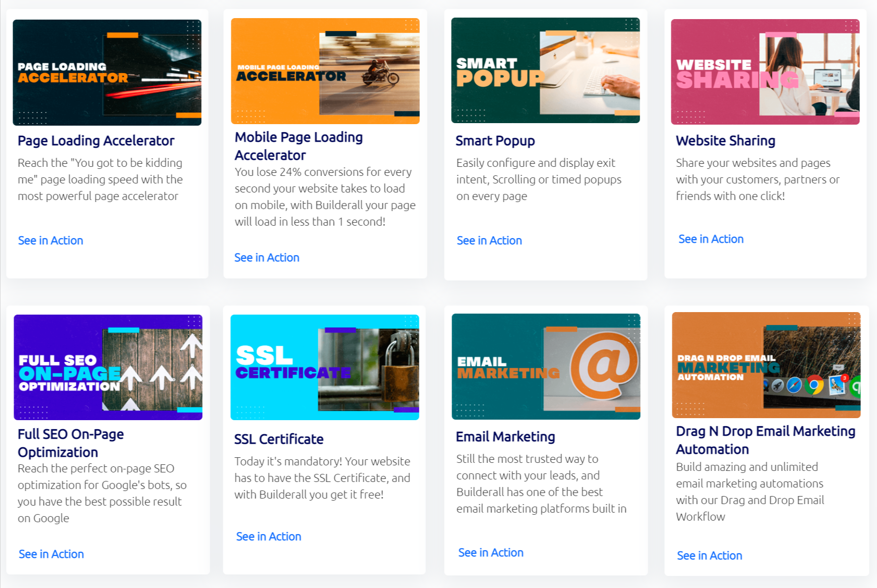Select the Website Sharing heading
This screenshot has width=877, height=588.
(x=726, y=141)
